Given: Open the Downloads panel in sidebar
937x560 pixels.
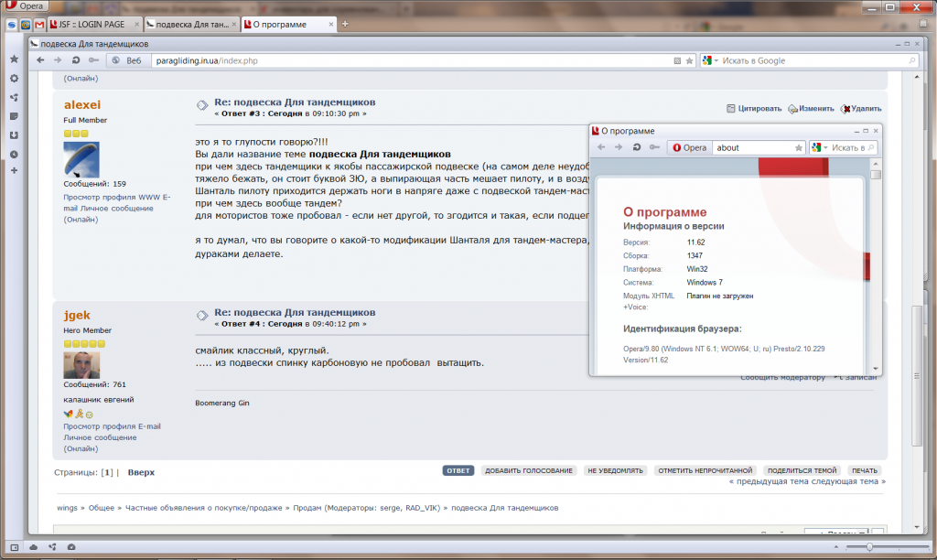Looking at the screenshot, I should 14,135.
